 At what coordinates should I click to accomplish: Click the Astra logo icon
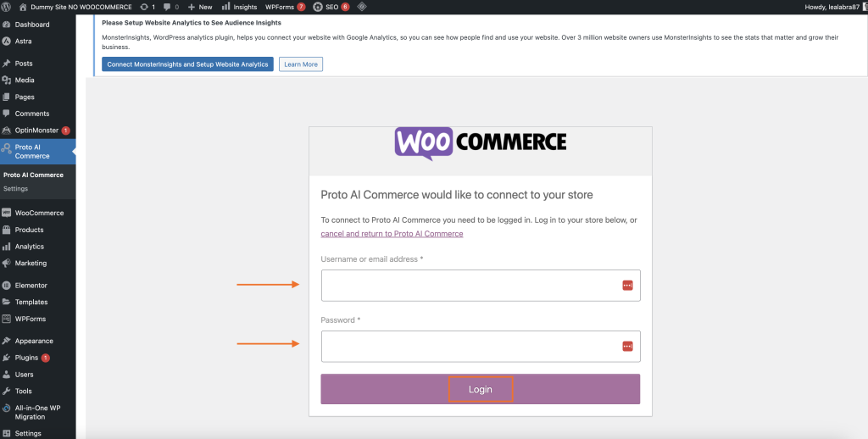(6, 41)
